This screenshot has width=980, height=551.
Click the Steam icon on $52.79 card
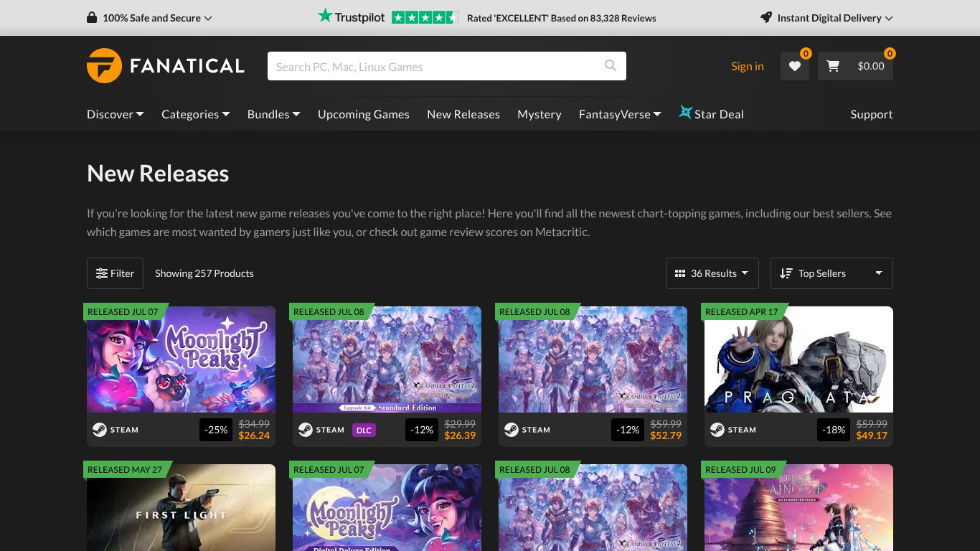point(512,430)
